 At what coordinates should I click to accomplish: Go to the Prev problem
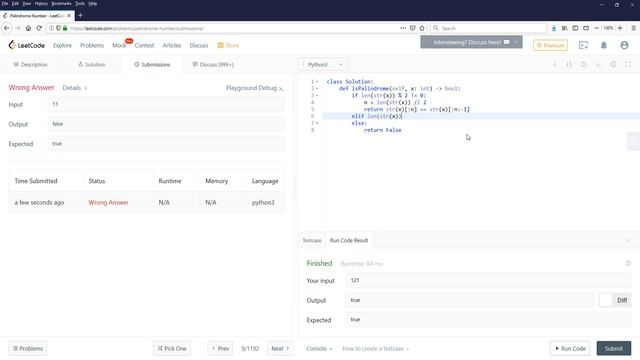coord(220,349)
